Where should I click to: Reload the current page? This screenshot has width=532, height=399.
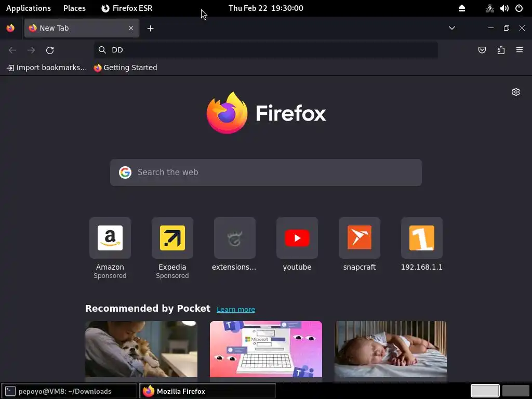[50, 50]
